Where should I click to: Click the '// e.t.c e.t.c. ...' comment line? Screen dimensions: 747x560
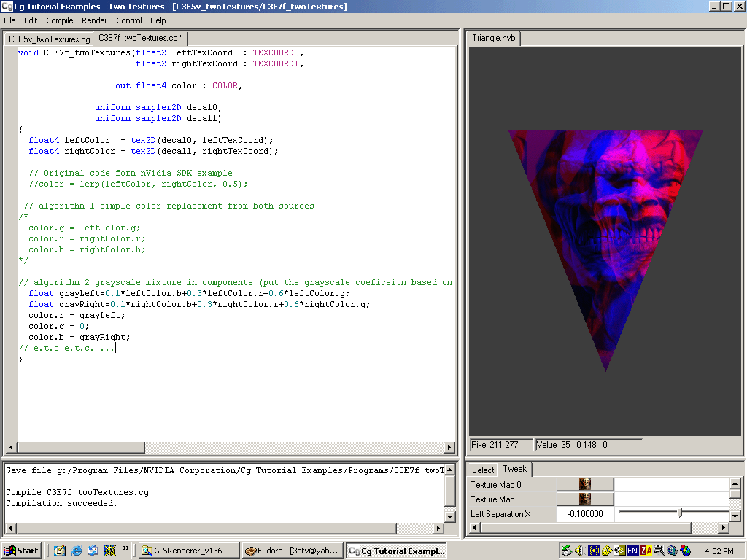[x=66, y=348]
